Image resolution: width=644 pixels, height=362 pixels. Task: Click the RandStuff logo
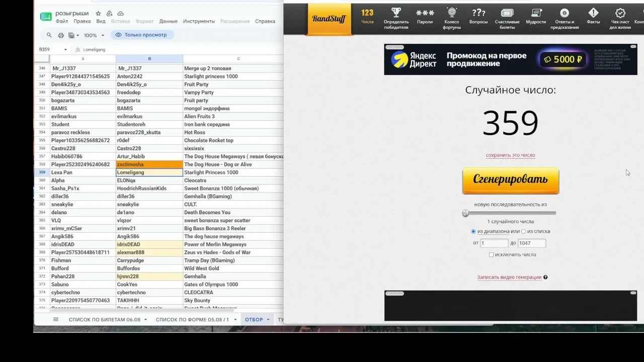[x=329, y=19]
